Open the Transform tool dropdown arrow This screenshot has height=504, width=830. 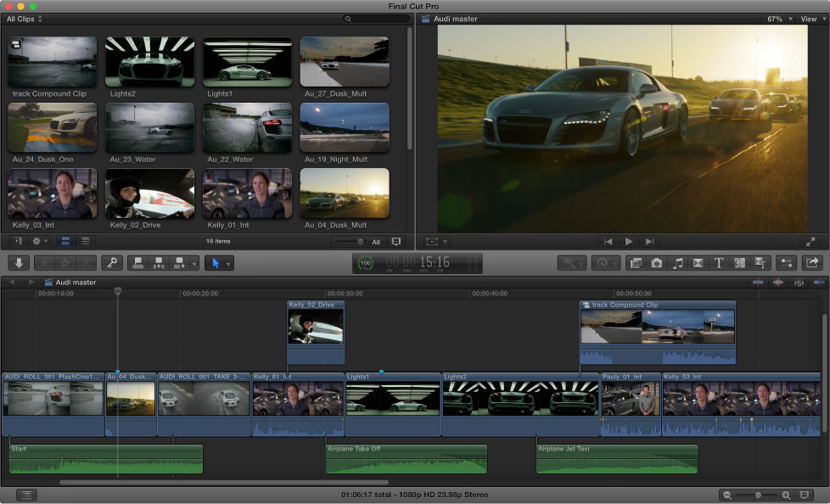point(446,242)
